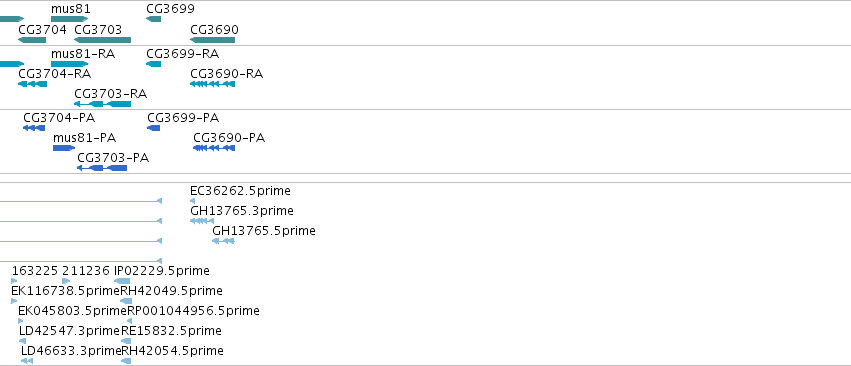Click the CG3703 gene feature

pos(103,40)
